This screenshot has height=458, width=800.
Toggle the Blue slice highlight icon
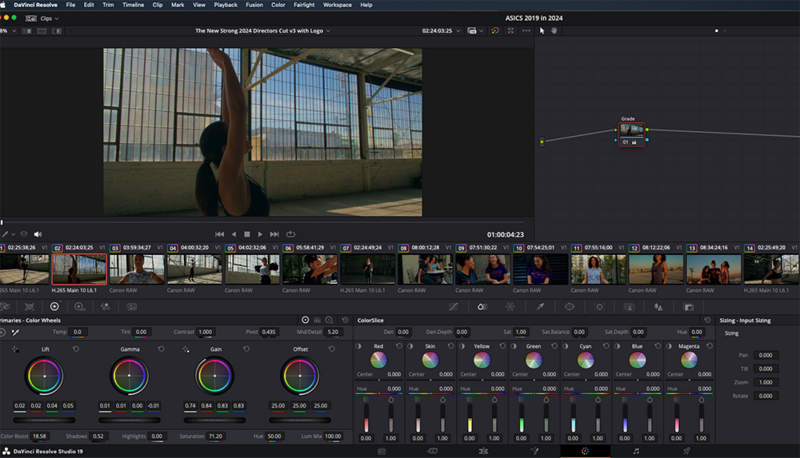pos(617,346)
